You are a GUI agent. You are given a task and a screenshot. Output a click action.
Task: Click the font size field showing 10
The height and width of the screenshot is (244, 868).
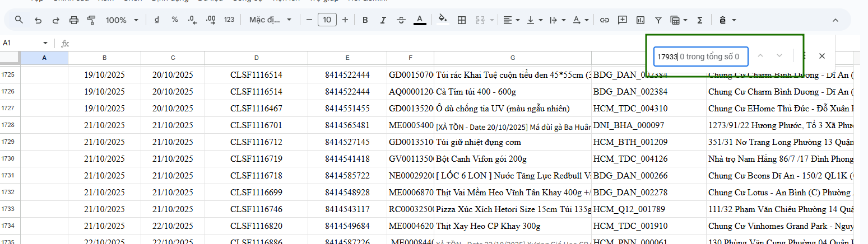click(x=327, y=20)
